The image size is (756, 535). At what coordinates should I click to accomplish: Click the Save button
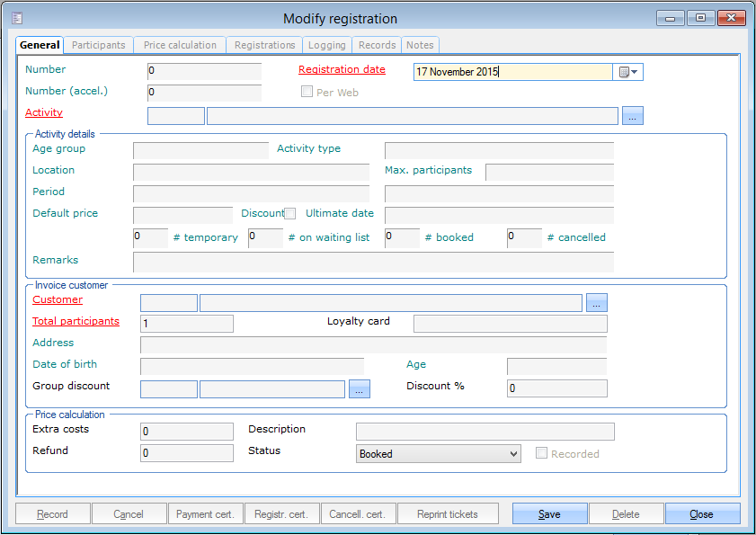(x=549, y=514)
